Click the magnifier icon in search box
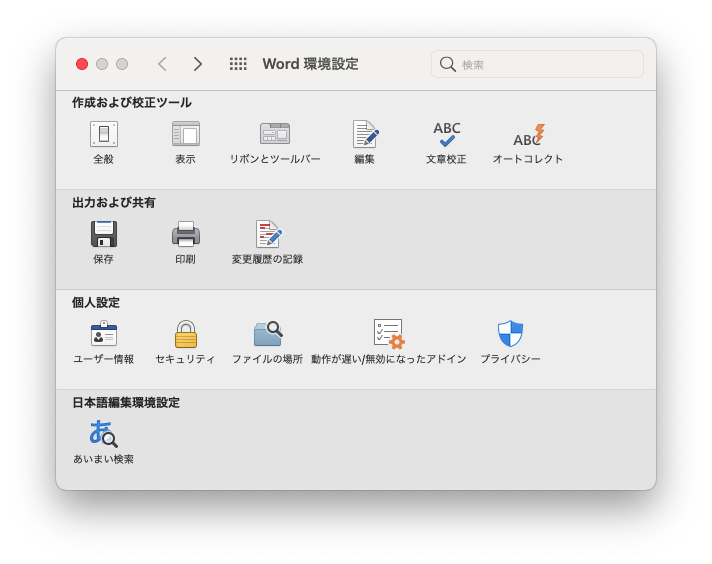 [x=448, y=64]
